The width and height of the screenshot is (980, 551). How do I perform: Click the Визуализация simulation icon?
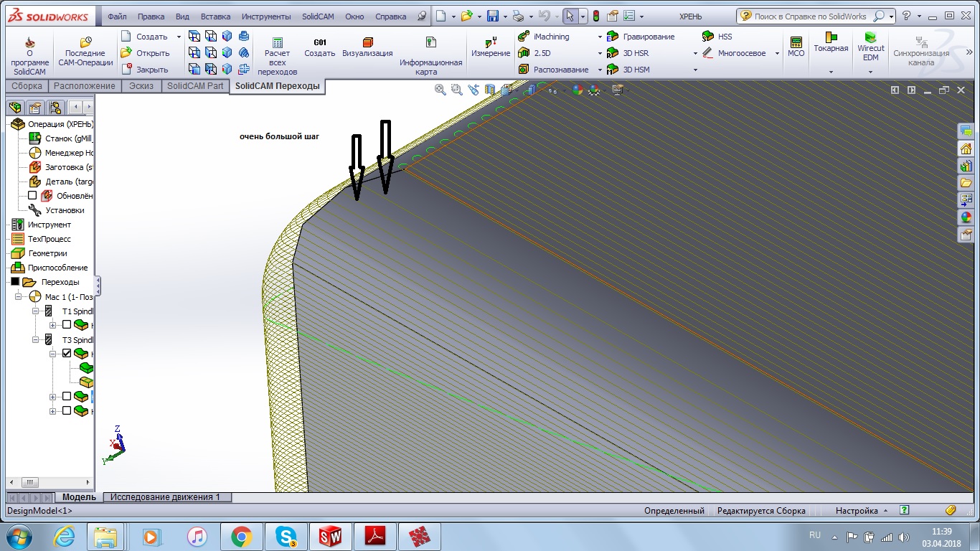367,43
